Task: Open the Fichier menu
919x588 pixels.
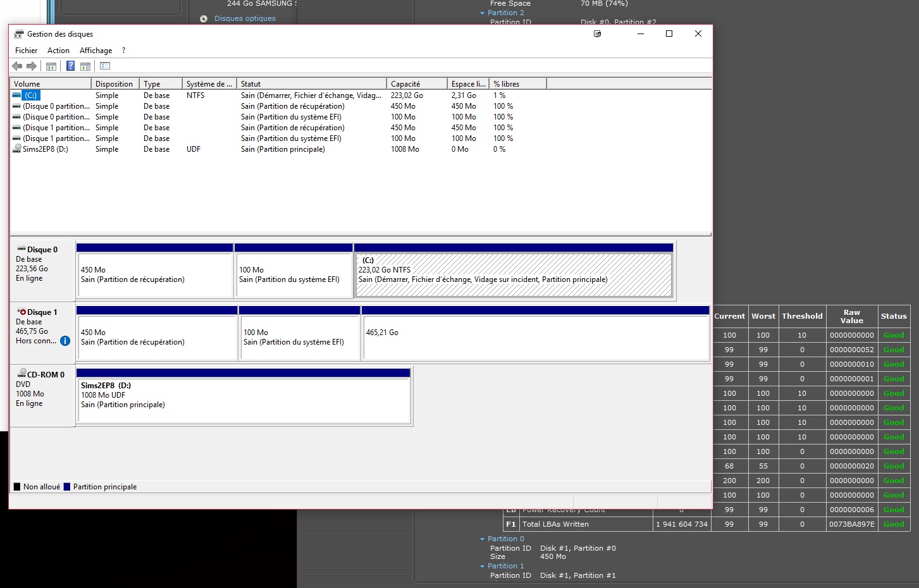Action: click(x=26, y=51)
